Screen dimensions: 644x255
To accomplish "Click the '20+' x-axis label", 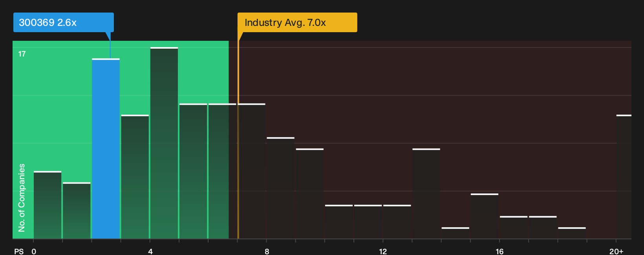I will click(x=617, y=251).
